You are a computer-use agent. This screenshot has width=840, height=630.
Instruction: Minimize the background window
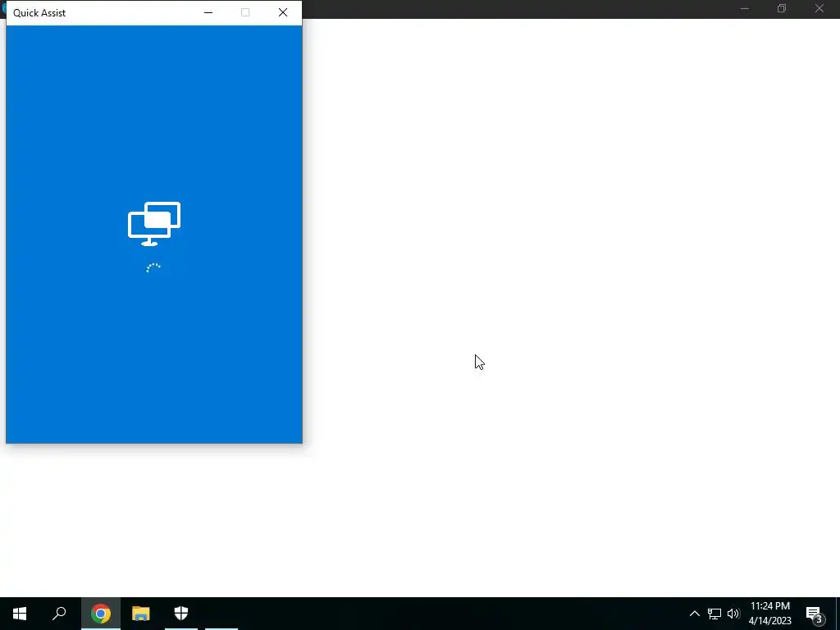pos(745,8)
